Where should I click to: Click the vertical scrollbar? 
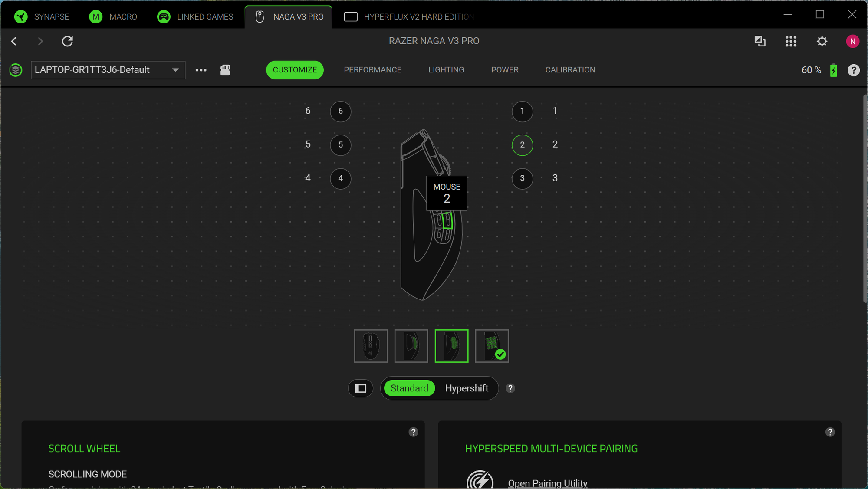[x=865, y=198]
